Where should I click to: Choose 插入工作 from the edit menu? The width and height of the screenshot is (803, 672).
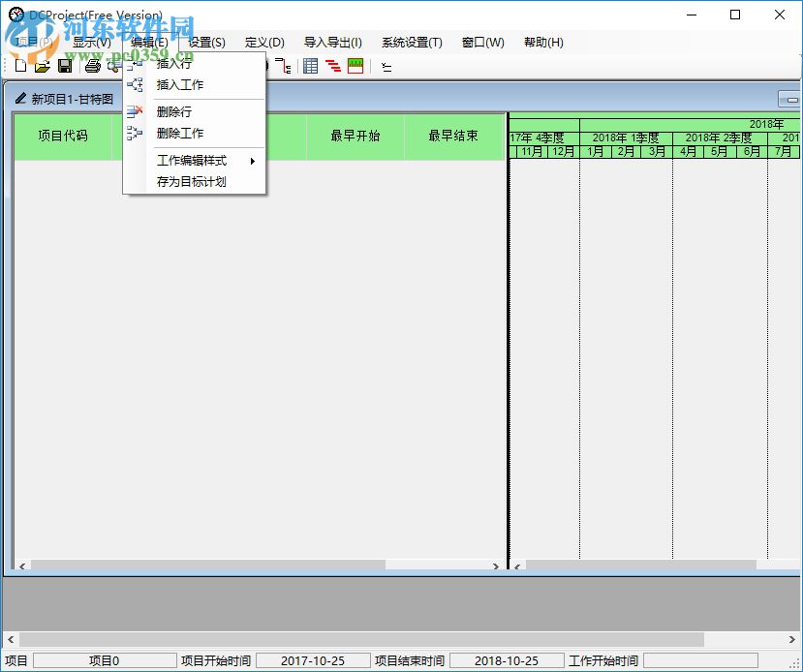180,85
